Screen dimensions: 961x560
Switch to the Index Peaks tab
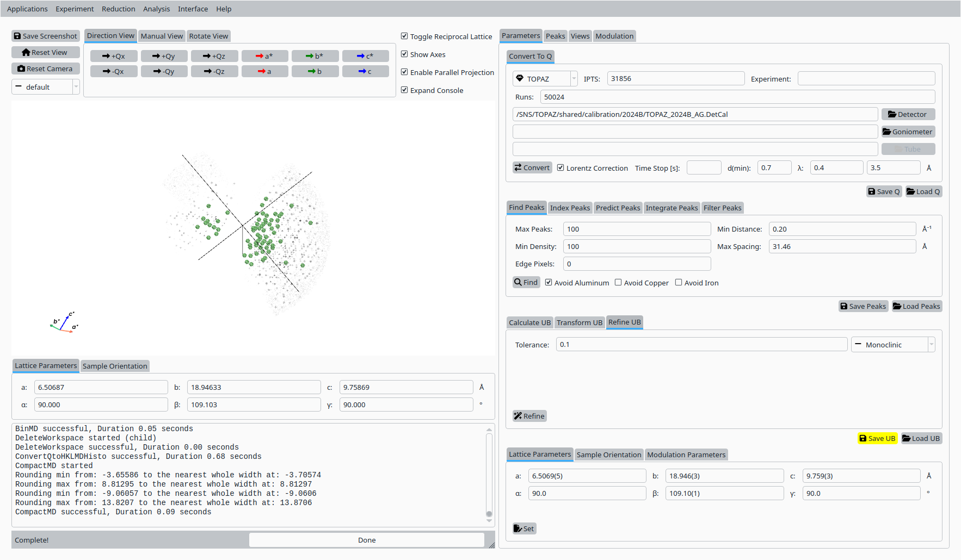(x=570, y=208)
